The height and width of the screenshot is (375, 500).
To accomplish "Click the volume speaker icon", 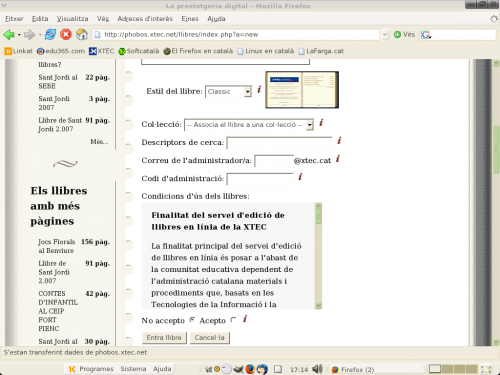I will (x=317, y=369).
